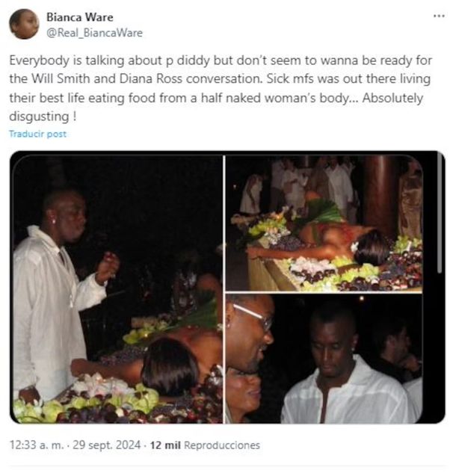Image resolution: width=456 pixels, height=476 pixels.
Task: Click the vertical divider between left and right photos
Action: (224, 288)
